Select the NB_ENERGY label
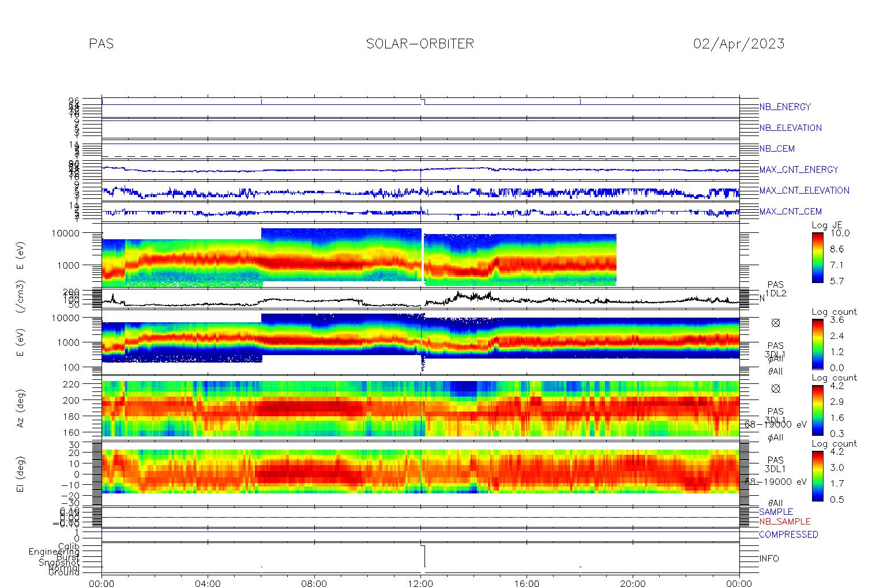 pyautogui.click(x=785, y=107)
